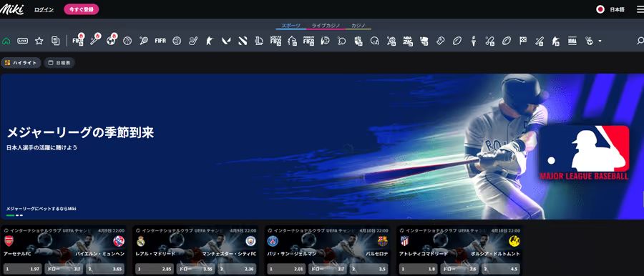This screenshot has height=276, width=644.
Task: Bet on Barcelona win at 3.5
Action: tap(369, 270)
